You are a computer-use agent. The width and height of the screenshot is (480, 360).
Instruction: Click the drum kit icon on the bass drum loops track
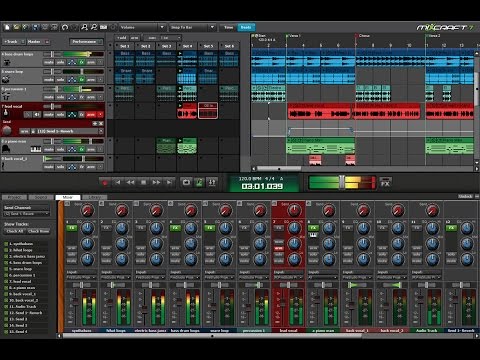click(7, 62)
